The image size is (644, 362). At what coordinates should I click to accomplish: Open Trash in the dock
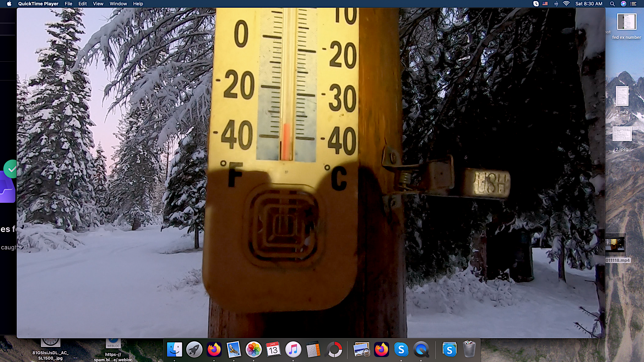click(469, 350)
